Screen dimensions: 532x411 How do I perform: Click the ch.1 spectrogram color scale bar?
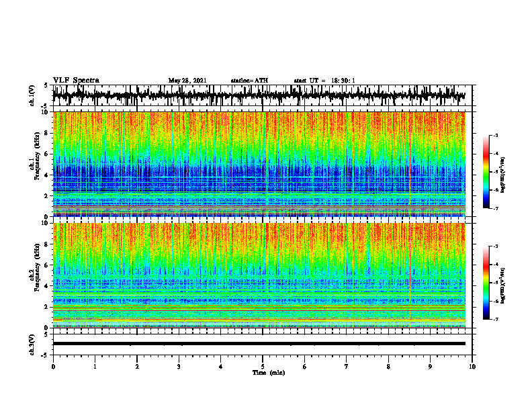(x=486, y=172)
